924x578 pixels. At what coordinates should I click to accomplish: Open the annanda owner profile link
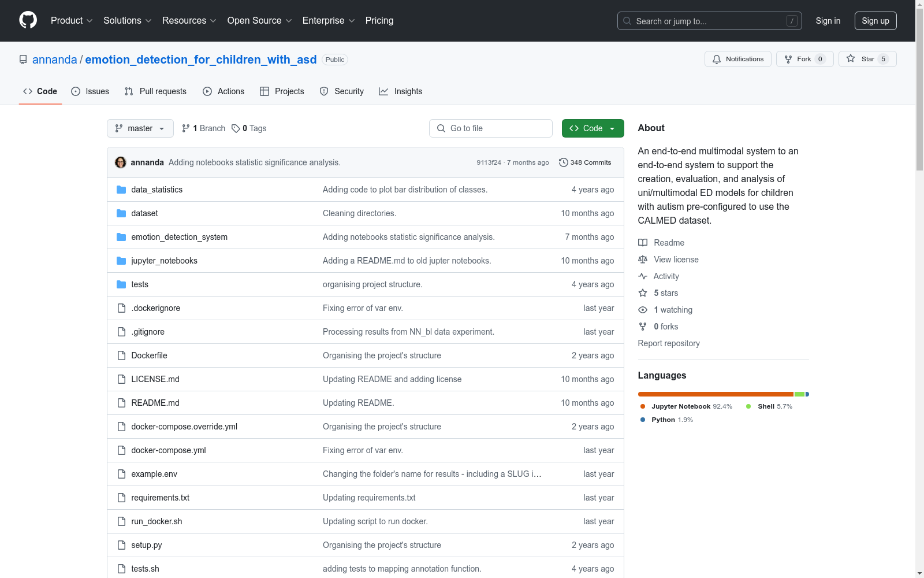coord(55,60)
